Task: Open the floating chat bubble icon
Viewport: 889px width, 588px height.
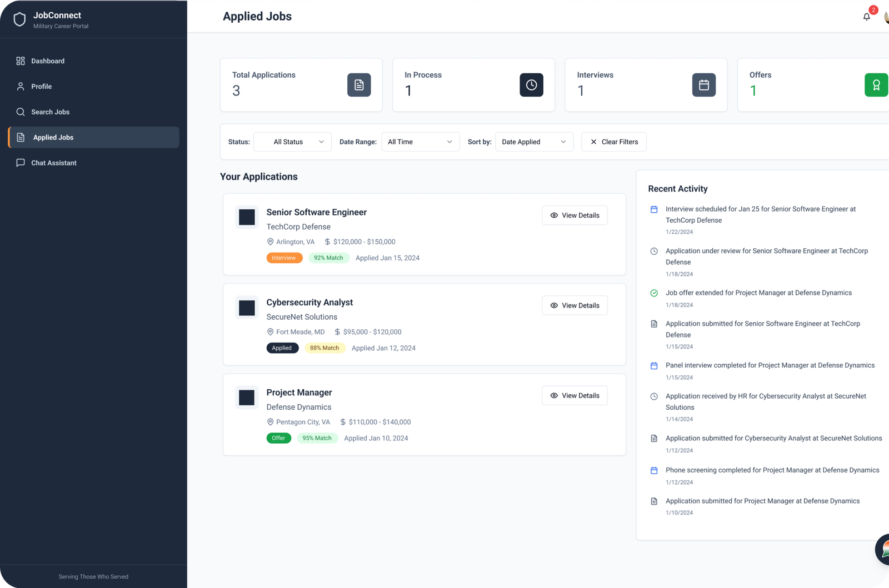Action: point(883,549)
